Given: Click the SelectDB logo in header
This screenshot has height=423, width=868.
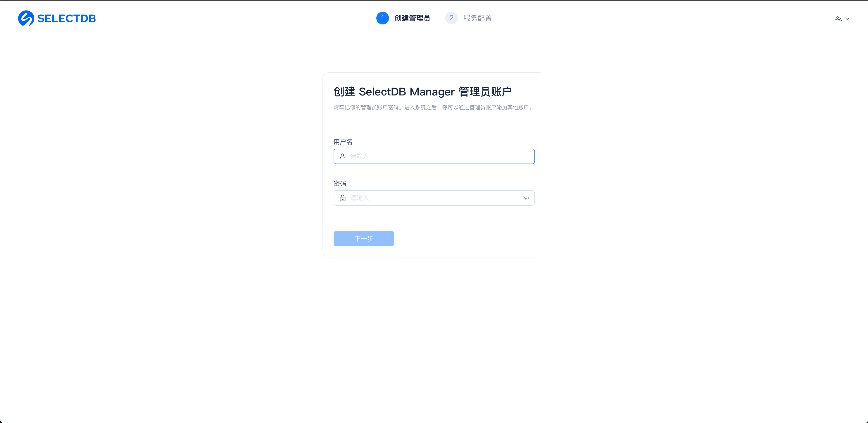Looking at the screenshot, I should (57, 18).
